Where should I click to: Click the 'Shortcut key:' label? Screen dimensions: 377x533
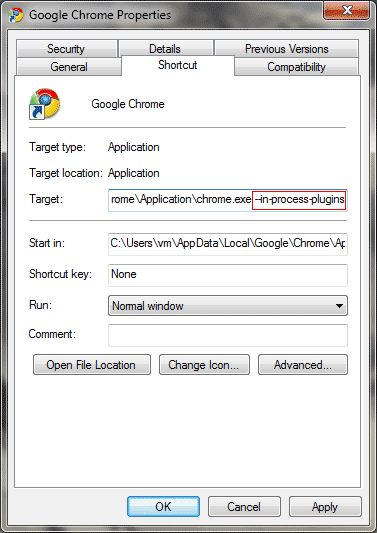(x=61, y=274)
